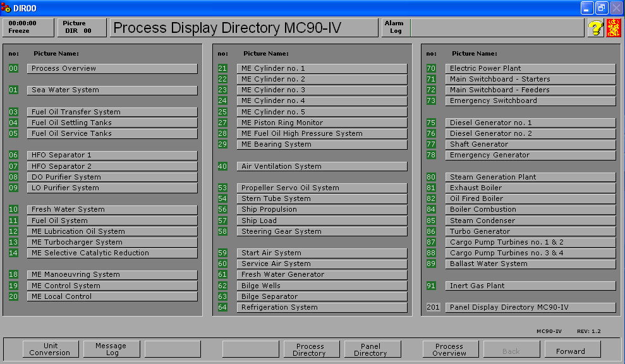Image resolution: width=625 pixels, height=364 pixels.
Task: Click green number box 91
Action: click(x=431, y=286)
